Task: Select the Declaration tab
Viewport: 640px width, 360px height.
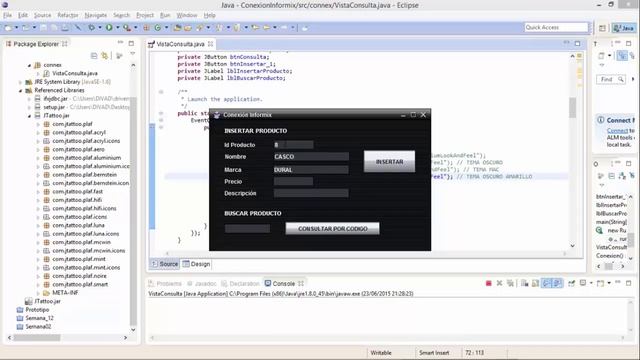Action: [x=240, y=283]
